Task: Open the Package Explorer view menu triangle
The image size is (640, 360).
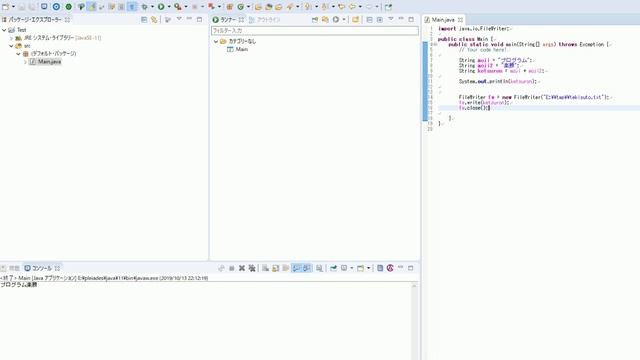Action: coord(179,19)
